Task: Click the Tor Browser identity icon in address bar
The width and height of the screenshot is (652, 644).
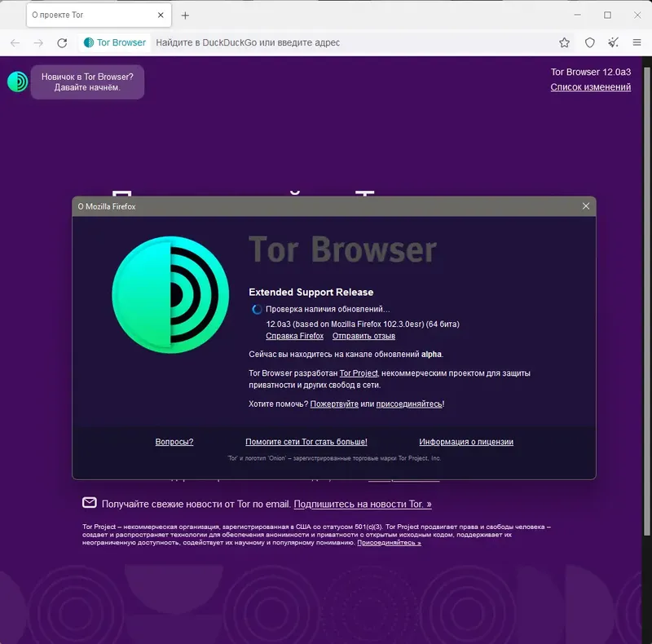Action: pyautogui.click(x=115, y=42)
